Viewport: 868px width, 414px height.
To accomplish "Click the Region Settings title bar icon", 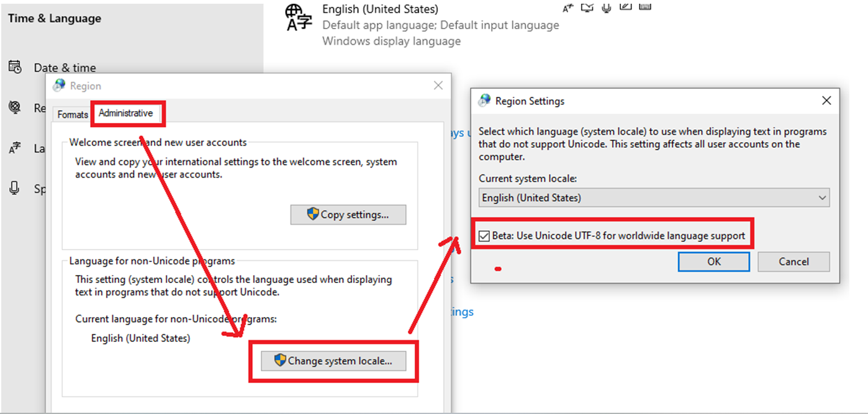I will pyautogui.click(x=485, y=101).
